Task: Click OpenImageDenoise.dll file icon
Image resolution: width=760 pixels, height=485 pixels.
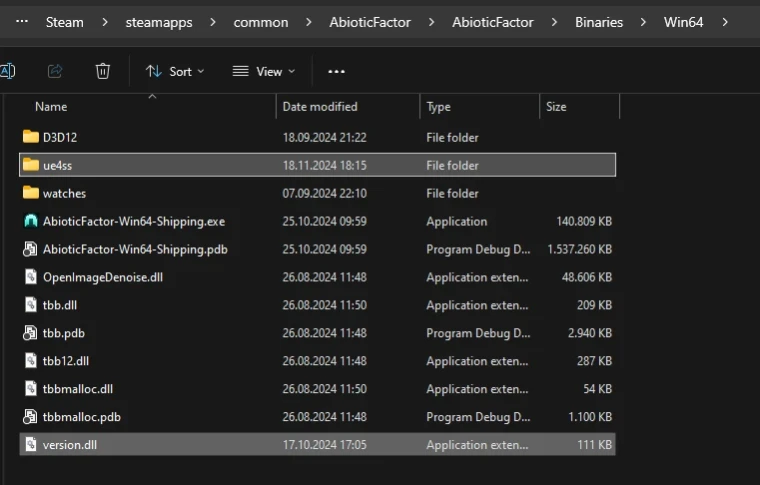Action: (x=31, y=277)
